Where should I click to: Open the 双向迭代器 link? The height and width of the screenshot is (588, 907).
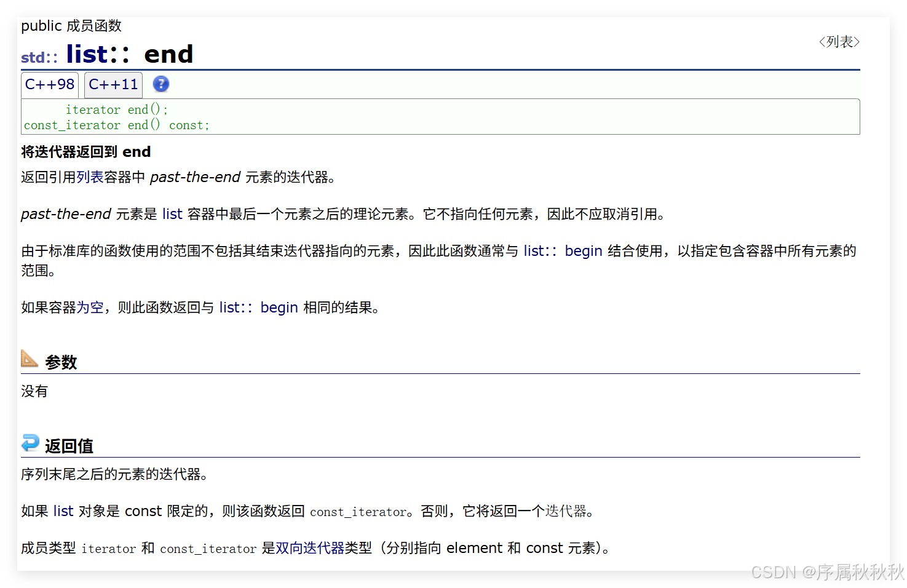(310, 548)
